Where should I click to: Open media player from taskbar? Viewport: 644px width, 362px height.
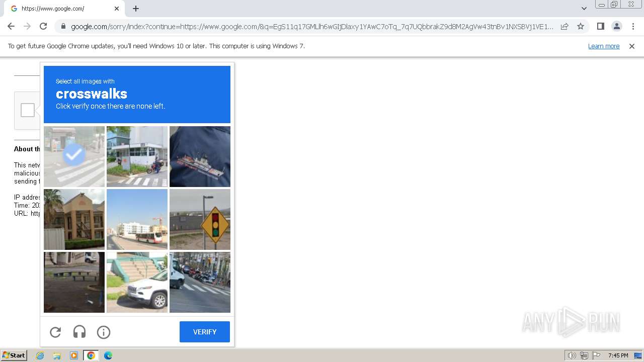(74, 355)
